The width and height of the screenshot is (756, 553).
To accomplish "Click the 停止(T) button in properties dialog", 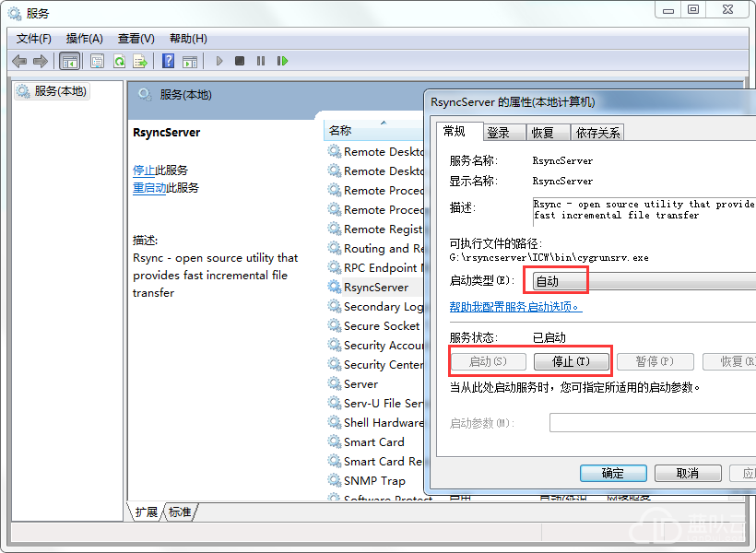I will click(x=572, y=361).
